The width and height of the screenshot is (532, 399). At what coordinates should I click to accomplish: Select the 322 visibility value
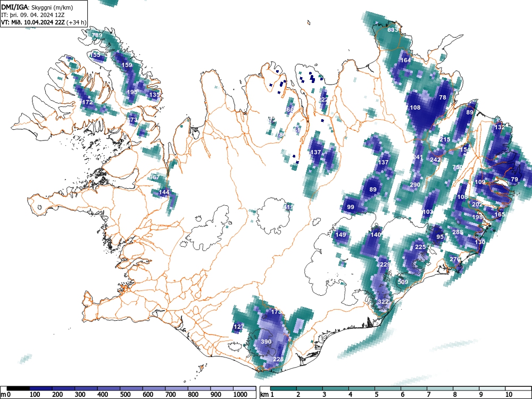[x=383, y=302]
